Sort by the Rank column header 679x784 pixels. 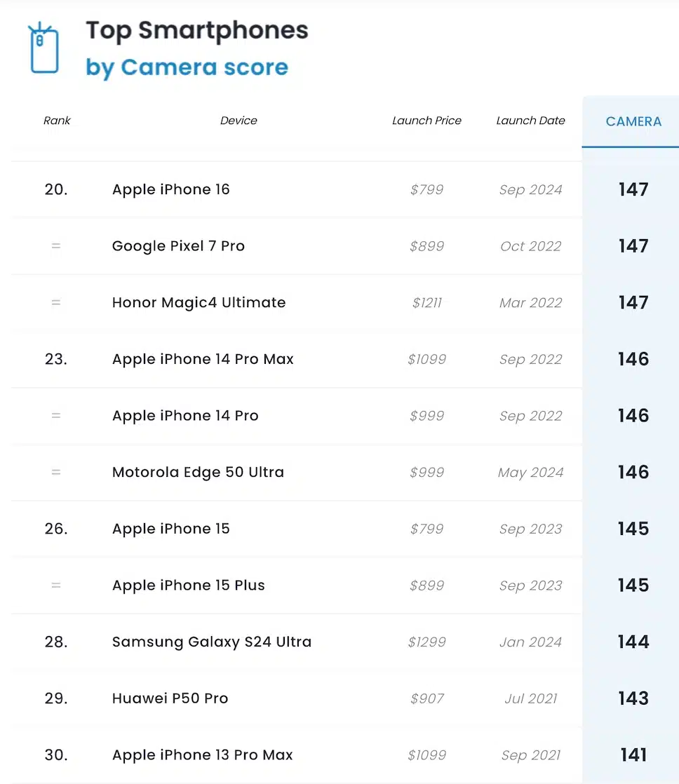tap(57, 121)
